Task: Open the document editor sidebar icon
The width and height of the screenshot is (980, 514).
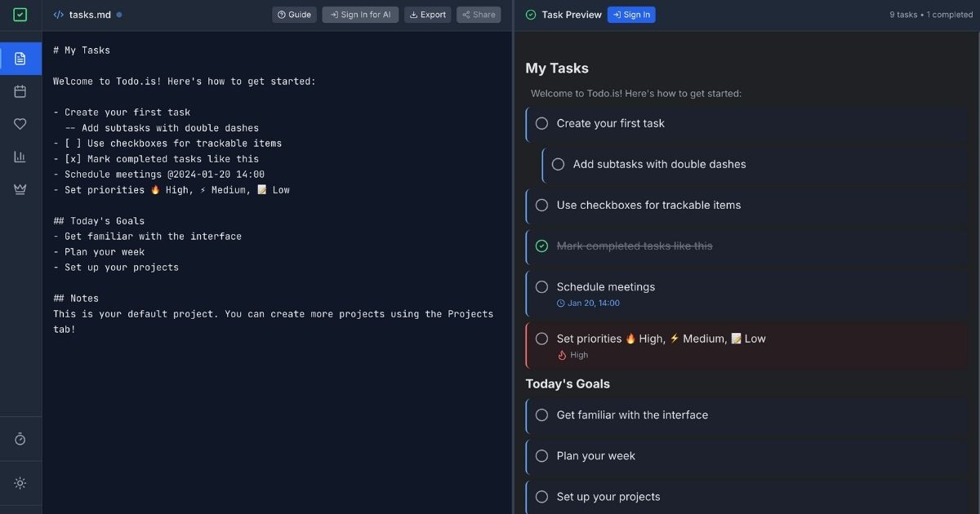Action: (20, 59)
